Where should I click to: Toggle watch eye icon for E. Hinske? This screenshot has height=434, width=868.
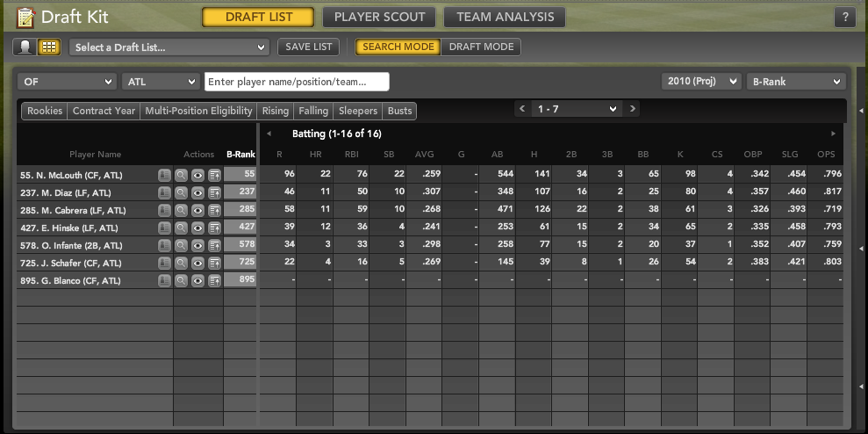(x=197, y=228)
